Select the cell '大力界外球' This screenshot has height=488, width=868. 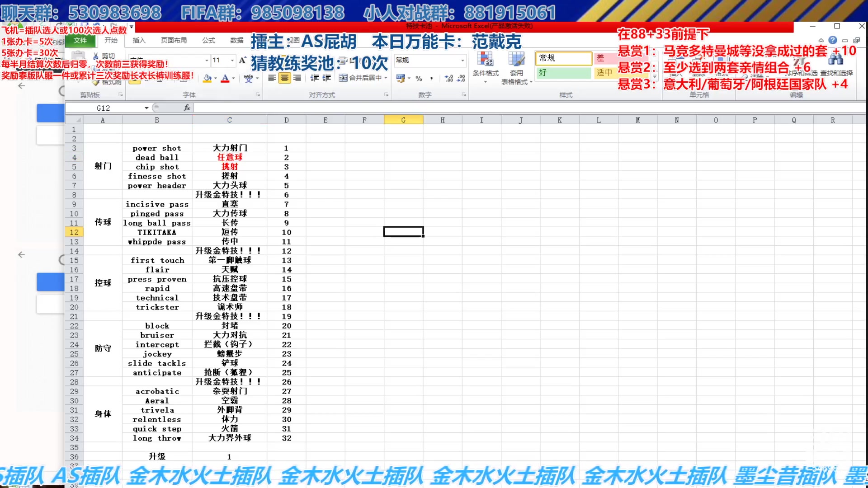230,438
